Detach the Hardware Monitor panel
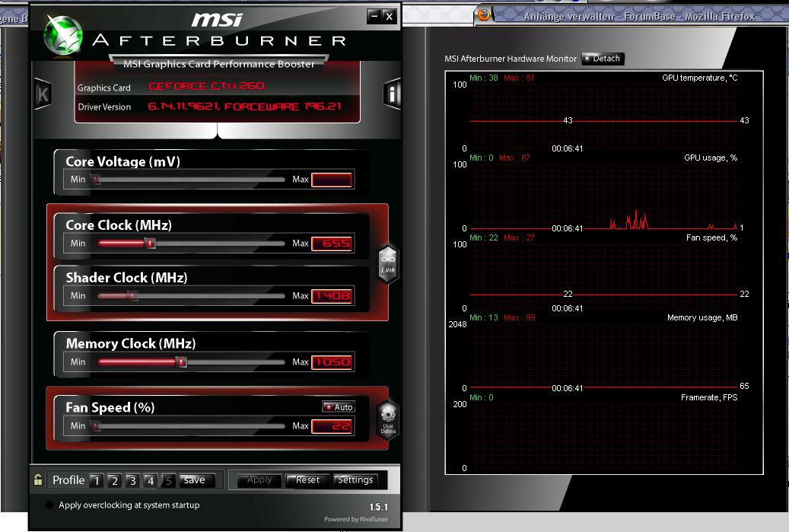 coord(603,59)
